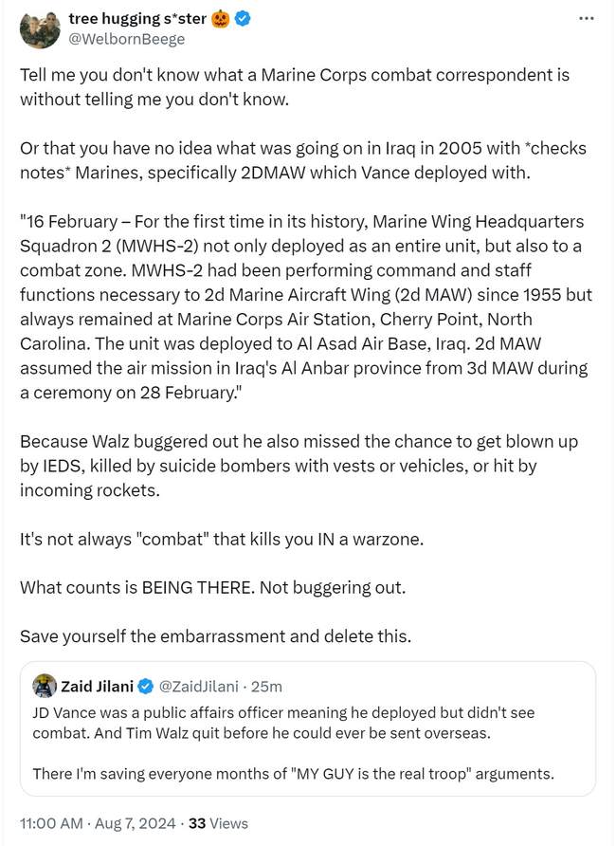Image resolution: width=616 pixels, height=846 pixels.
Task: Open Zaid Jilani's name in quoted post
Action: [98, 687]
